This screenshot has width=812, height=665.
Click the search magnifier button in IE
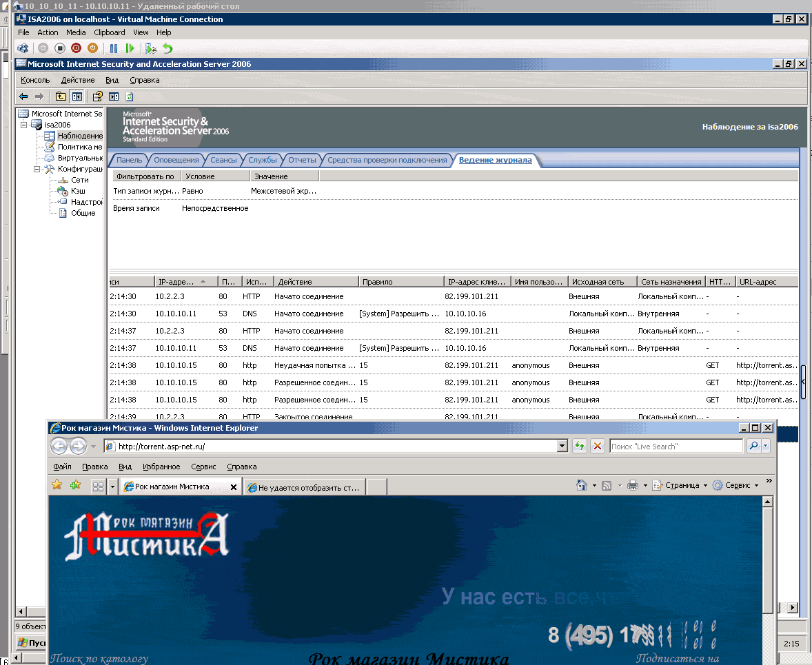(x=753, y=446)
